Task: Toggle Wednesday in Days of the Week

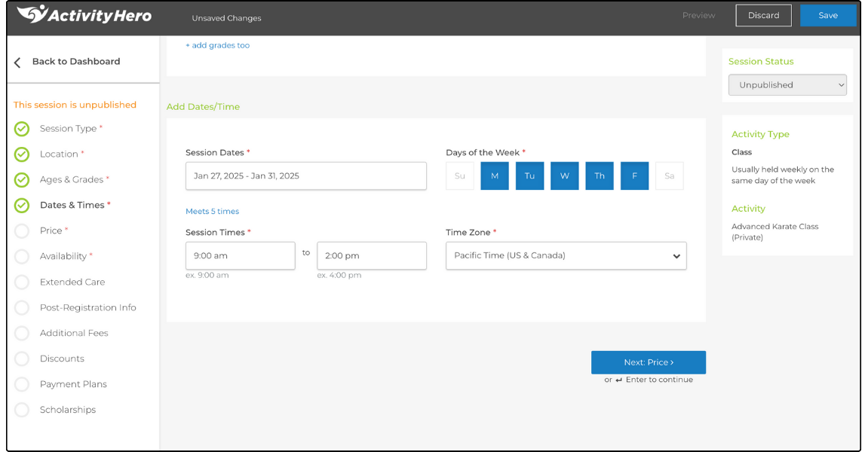Action: pyautogui.click(x=565, y=176)
